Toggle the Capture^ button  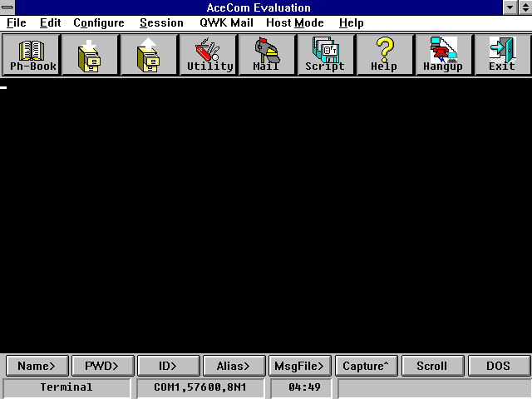[366, 366]
